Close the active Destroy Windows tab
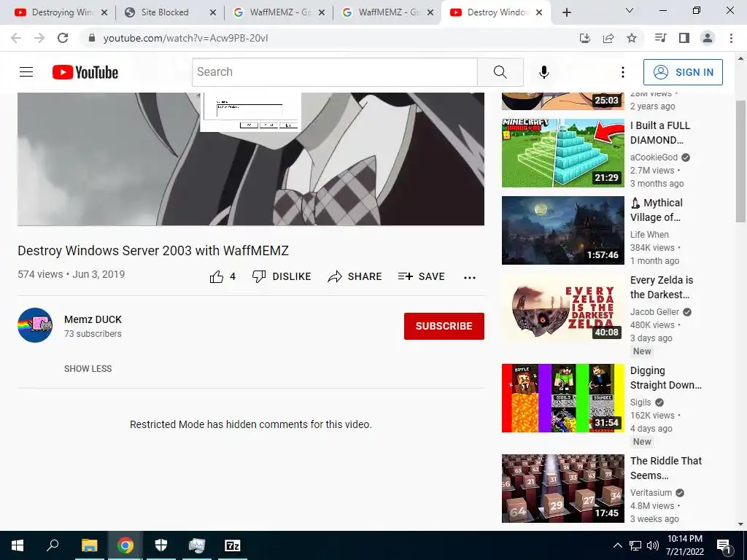 click(x=539, y=13)
